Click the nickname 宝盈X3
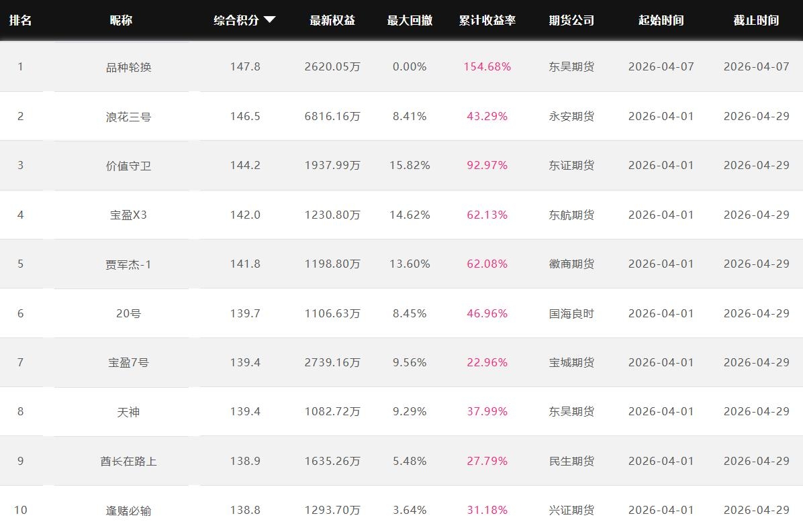Viewport: 803px width, 532px height. click(128, 215)
